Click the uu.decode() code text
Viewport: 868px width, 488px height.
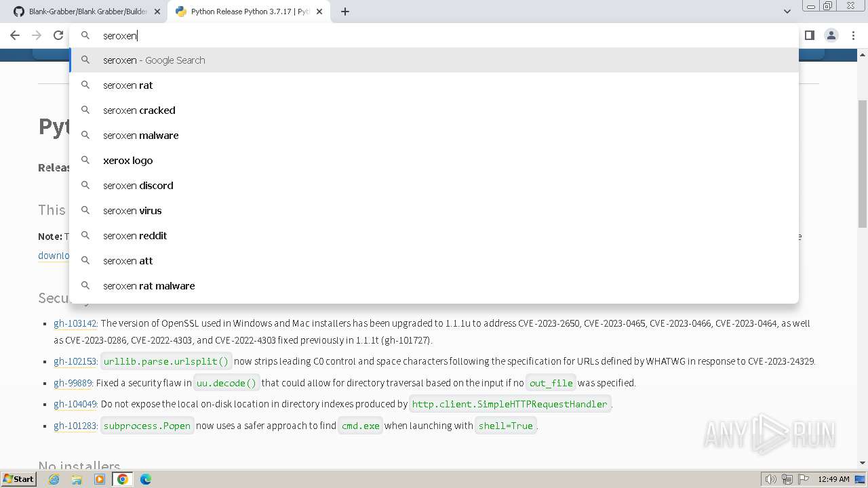point(226,383)
